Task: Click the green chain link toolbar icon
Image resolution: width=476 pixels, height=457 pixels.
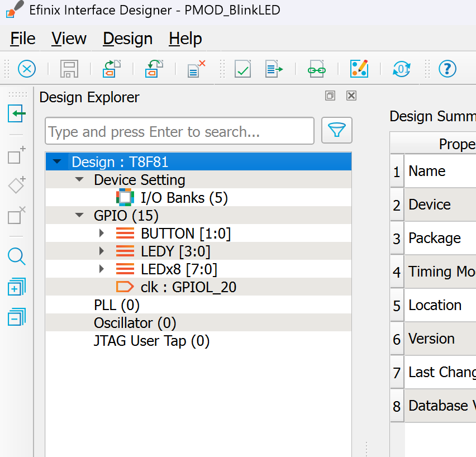Action: (x=317, y=69)
